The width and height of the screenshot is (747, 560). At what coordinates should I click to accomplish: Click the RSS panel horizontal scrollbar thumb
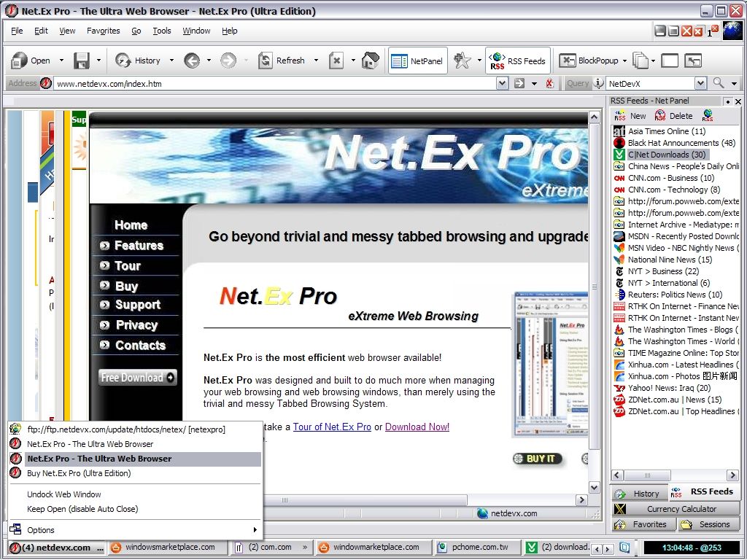tap(647, 475)
